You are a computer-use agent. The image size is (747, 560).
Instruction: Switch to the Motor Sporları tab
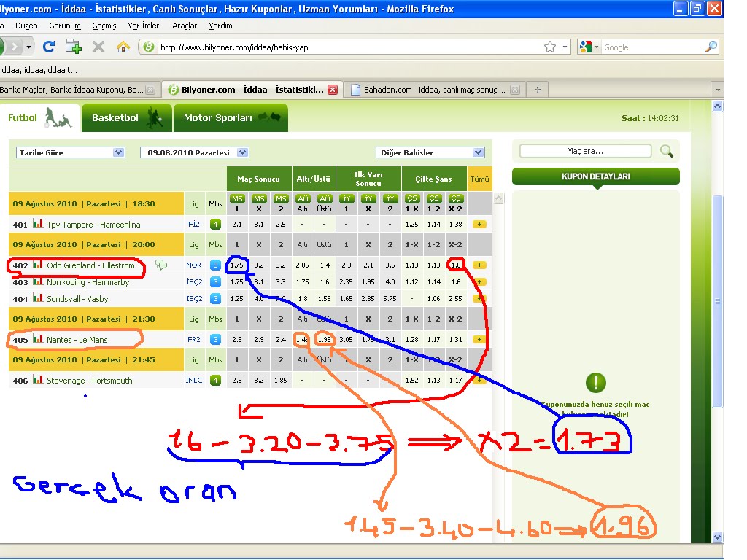coord(231,117)
